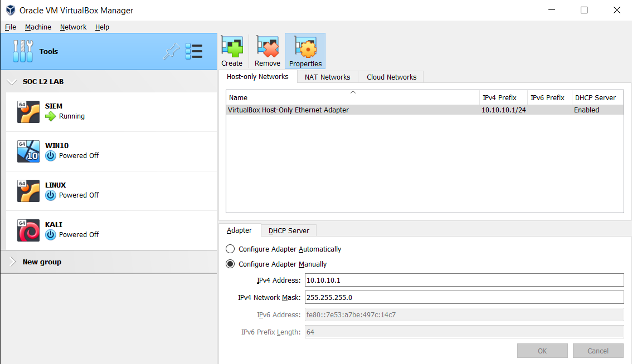Screen dimensions: 632x364
Task: Select Configure Adapter Manually
Action: tap(230, 264)
